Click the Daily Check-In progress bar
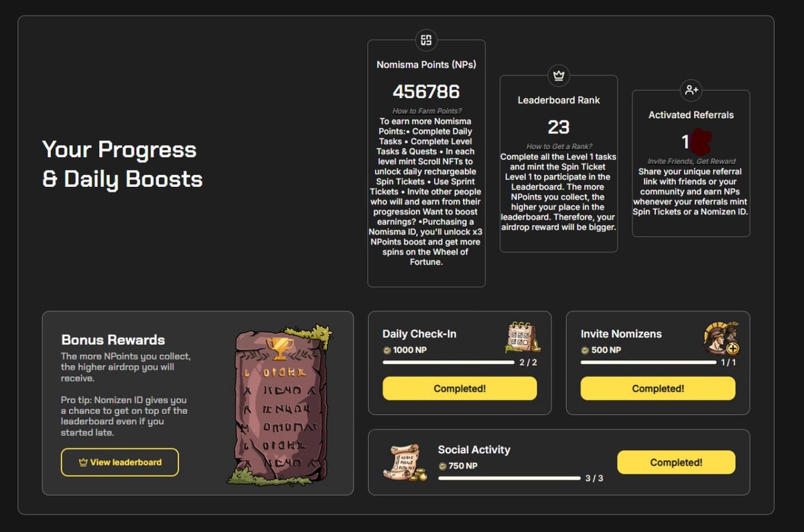This screenshot has width=804, height=532. tap(448, 362)
